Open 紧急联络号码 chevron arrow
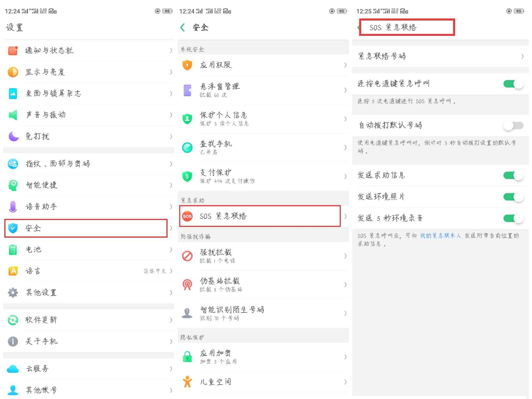This screenshot has height=399, width=532. point(522,56)
